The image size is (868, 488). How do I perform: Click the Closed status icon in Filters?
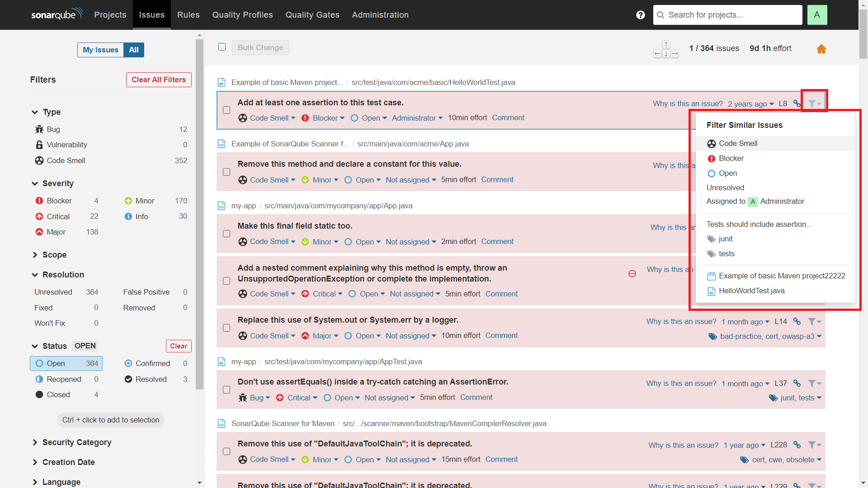tap(39, 394)
